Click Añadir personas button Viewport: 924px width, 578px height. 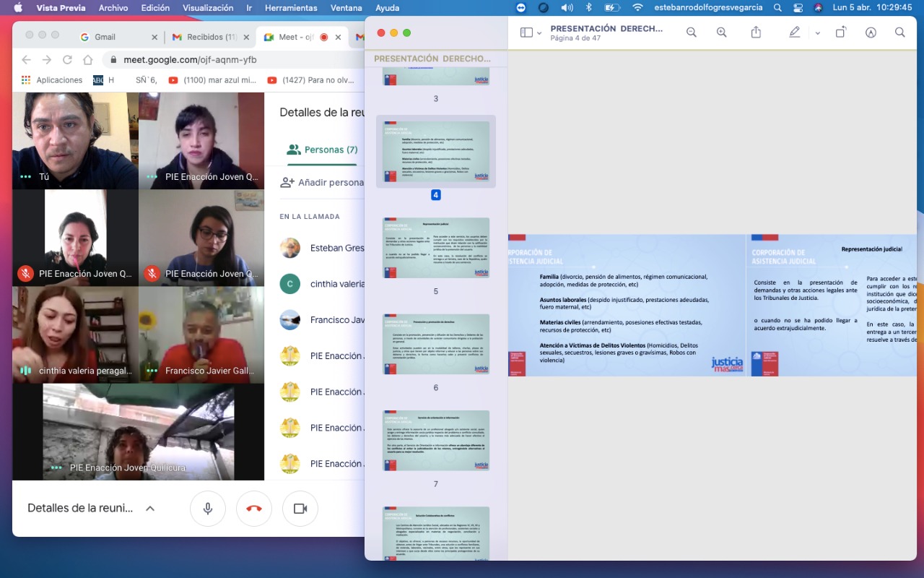tap(322, 183)
